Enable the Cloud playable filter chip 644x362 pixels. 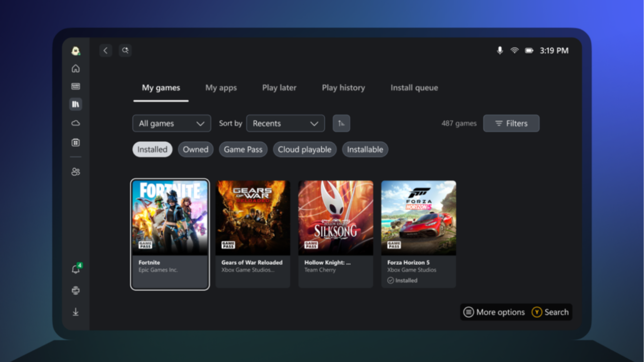[304, 149]
